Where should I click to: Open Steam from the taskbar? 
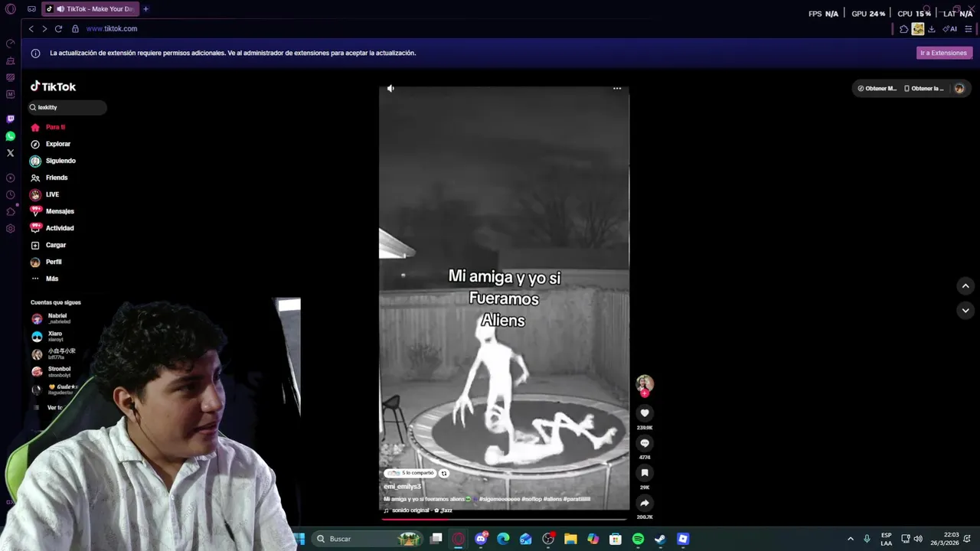click(660, 539)
